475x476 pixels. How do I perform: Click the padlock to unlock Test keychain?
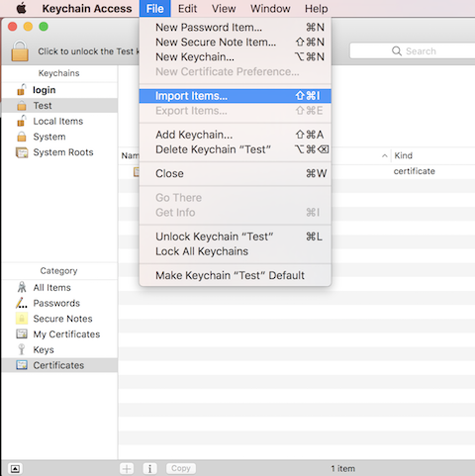click(20, 50)
